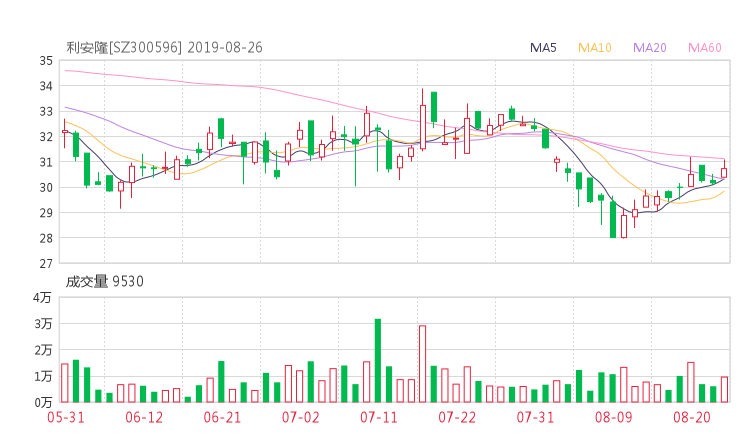
Task: Select the tallest green volume bar near 07-11
Action: [x=378, y=361]
